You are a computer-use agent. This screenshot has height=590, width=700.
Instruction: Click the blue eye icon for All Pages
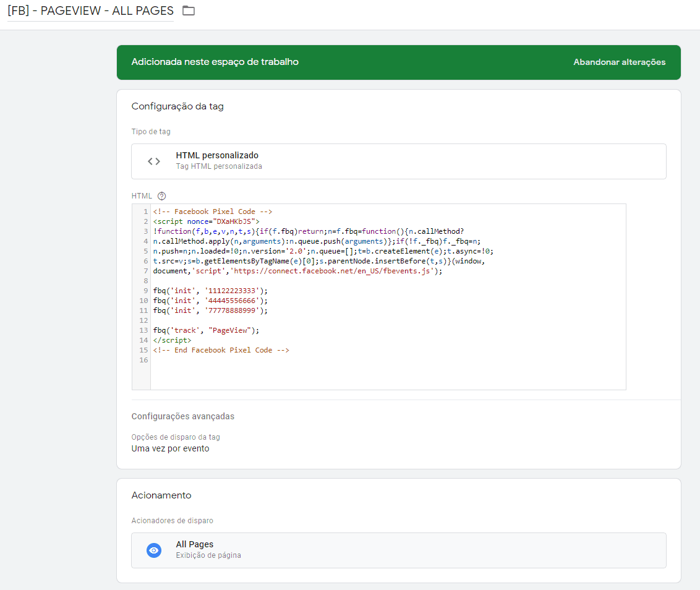(154, 550)
